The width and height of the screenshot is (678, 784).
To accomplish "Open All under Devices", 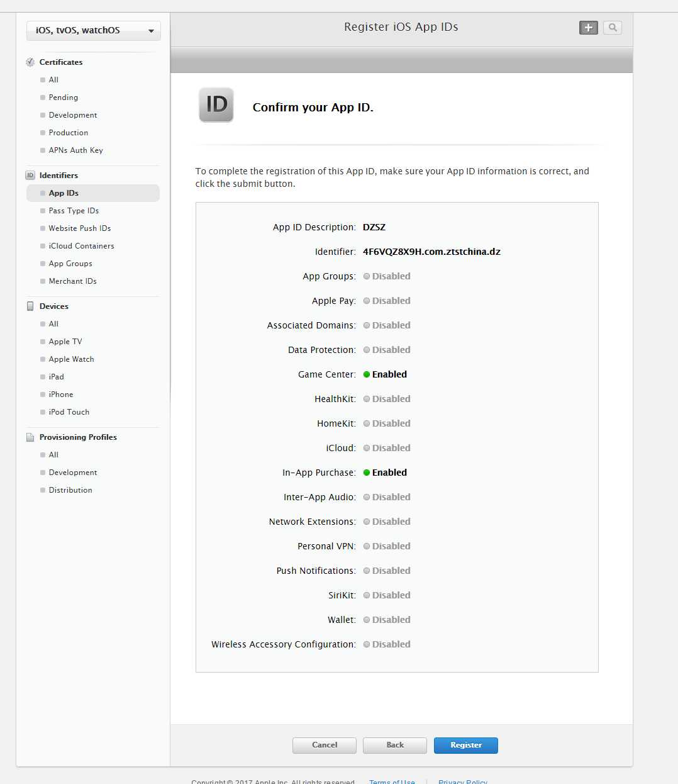I will [53, 324].
